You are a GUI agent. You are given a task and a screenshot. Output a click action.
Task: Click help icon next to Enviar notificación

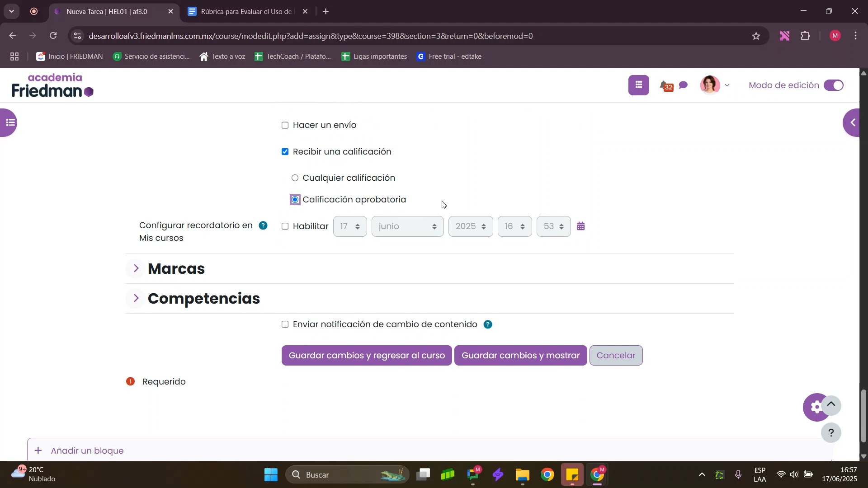click(x=488, y=324)
